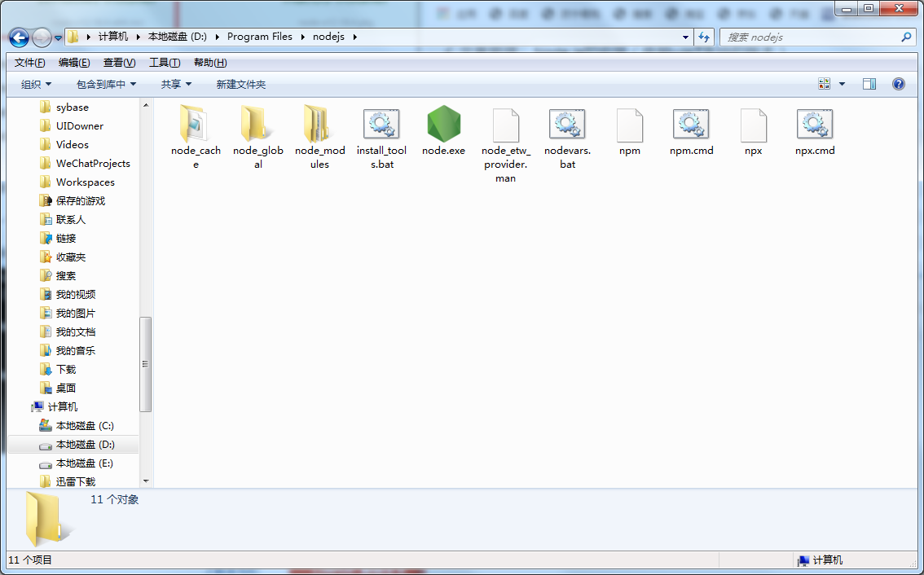Click the Program Files breadcrumb in address bar
Image resolution: width=924 pixels, height=575 pixels.
pyautogui.click(x=259, y=37)
